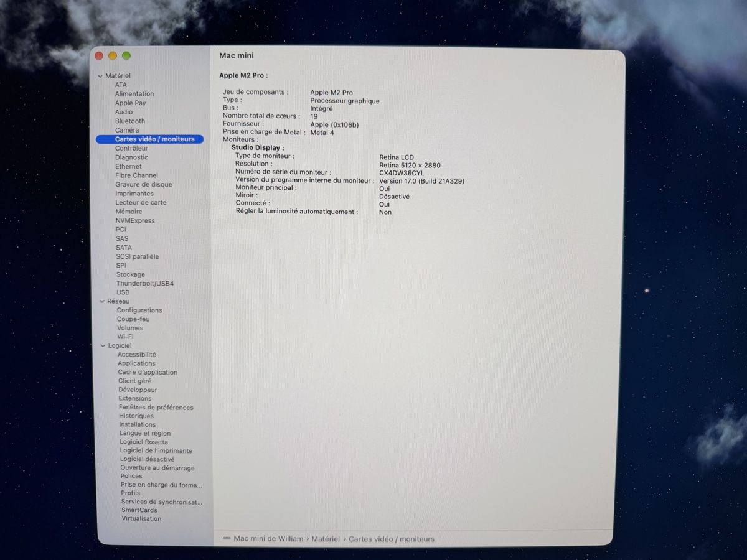747x560 pixels.
Task: Select Logiciel désactivé entry
Action: [x=148, y=459]
